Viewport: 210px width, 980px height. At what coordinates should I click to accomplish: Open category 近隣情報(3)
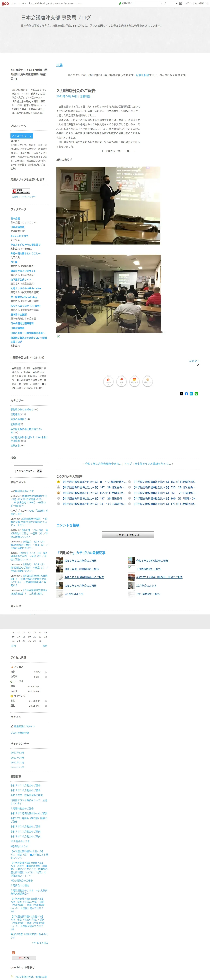pos(17,424)
